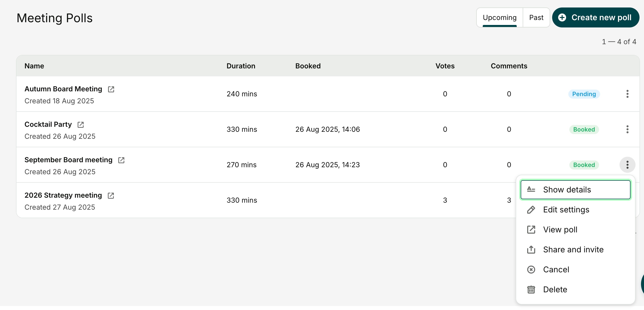Choose Delete from the poll menu
This screenshot has height=310, width=644.
[x=555, y=290]
